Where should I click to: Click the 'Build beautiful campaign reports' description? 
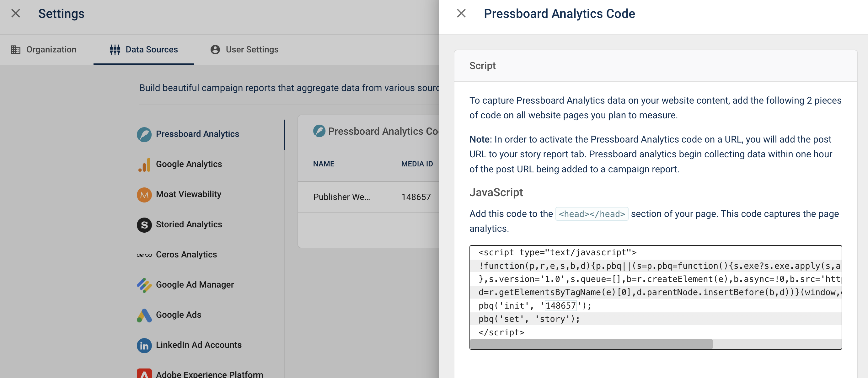pos(289,88)
